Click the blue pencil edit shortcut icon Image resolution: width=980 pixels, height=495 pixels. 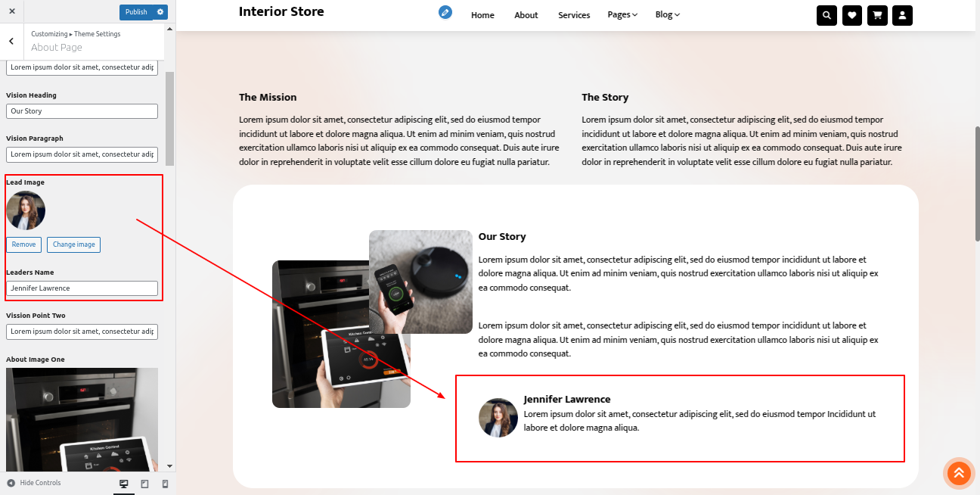coord(445,13)
